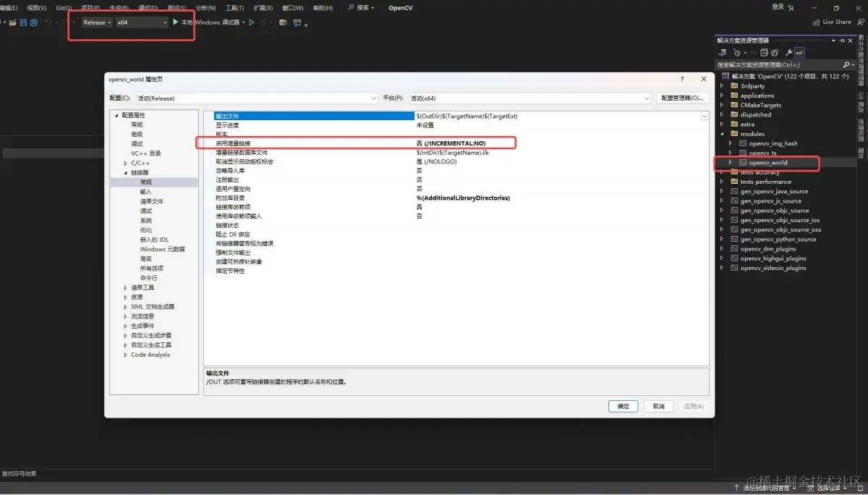Click the Save icon for the current file
Viewport: 868px width, 495px height.
(23, 22)
